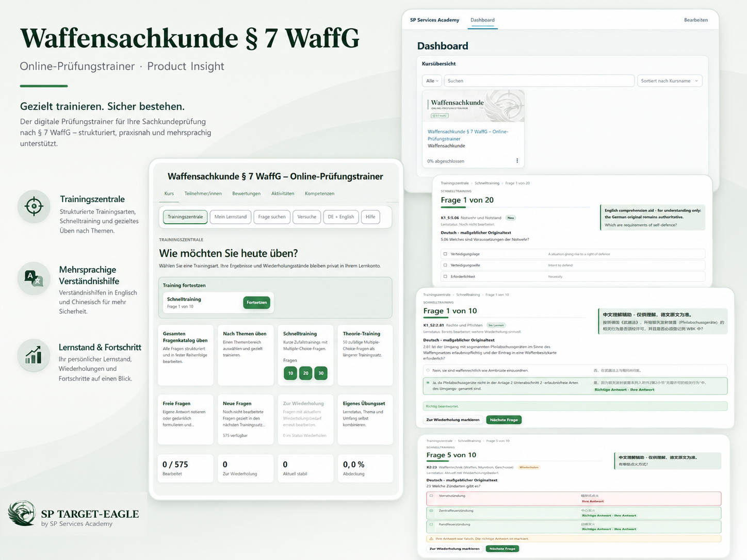
Task: Click the Schnelltraining breadcrumb in Frage 1 von 20 panel
Action: click(487, 183)
